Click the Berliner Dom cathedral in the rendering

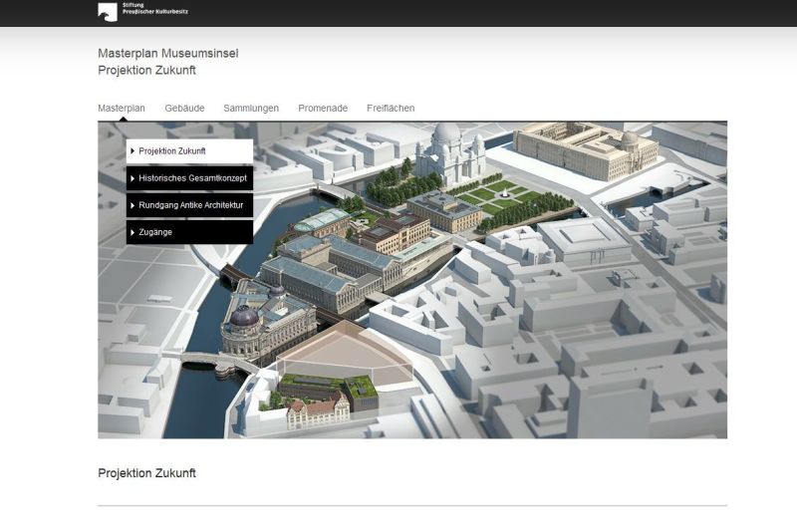click(450, 152)
